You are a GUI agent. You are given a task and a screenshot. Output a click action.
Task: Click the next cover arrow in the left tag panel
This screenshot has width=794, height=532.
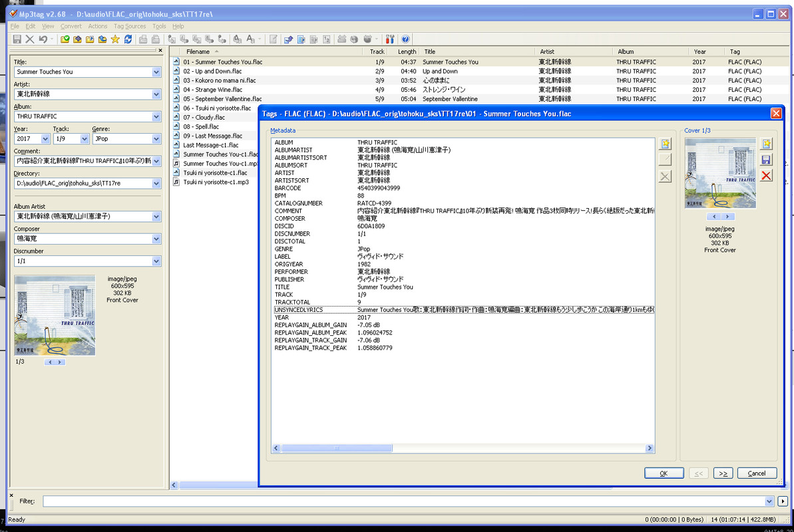tap(60, 362)
